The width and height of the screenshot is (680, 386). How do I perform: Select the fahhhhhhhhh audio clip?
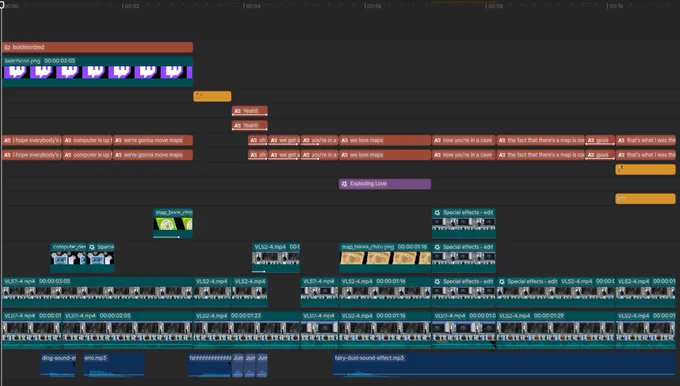point(210,365)
